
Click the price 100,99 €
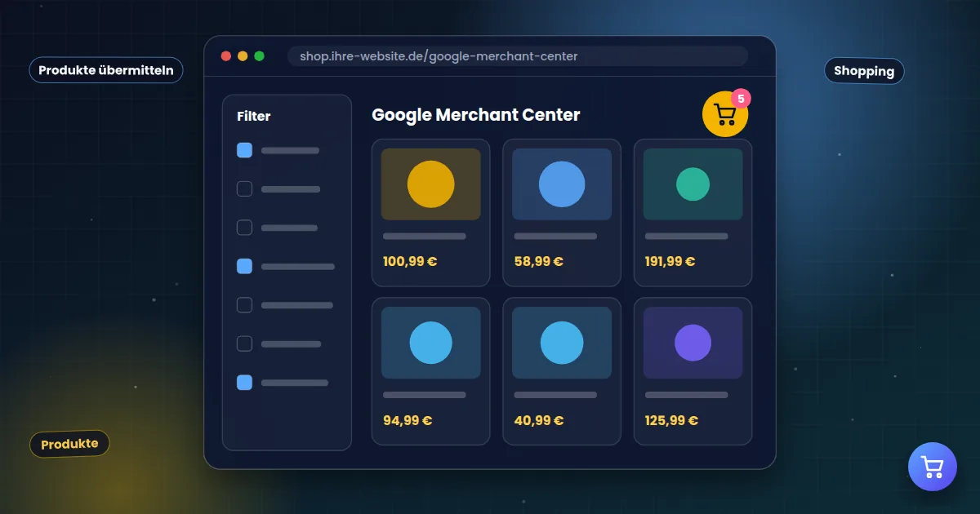[x=410, y=262]
